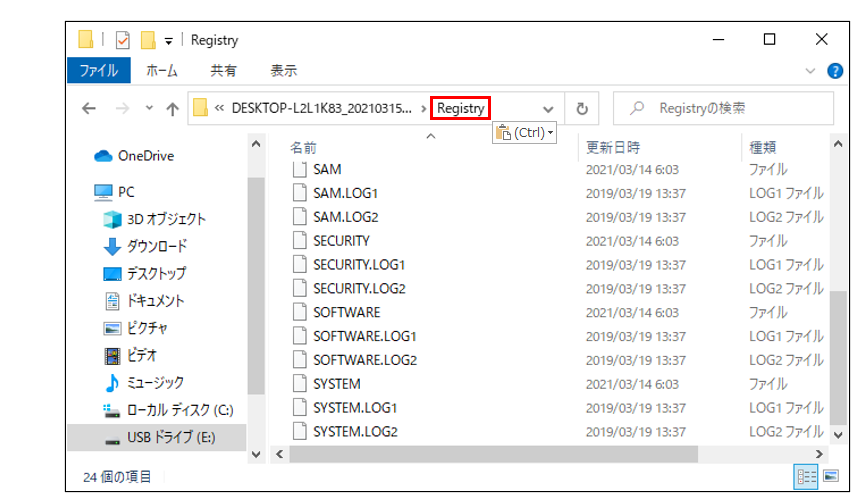Select the SOFTWARE.LOG1 file
This screenshot has height=503, width=863.
(365, 336)
